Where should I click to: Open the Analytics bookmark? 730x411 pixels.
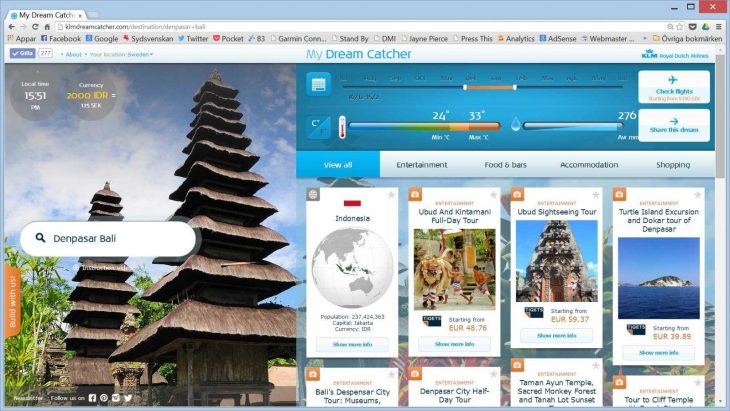[x=516, y=39]
